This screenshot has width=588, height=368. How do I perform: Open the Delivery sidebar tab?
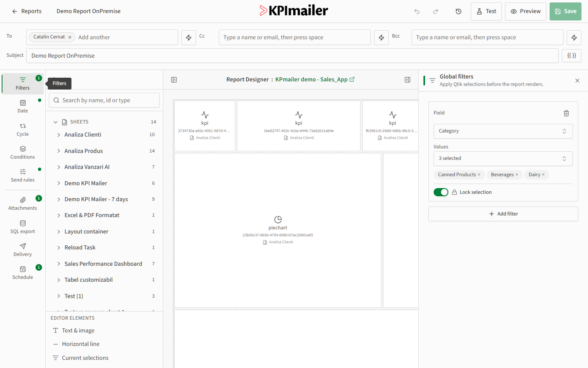[23, 250]
